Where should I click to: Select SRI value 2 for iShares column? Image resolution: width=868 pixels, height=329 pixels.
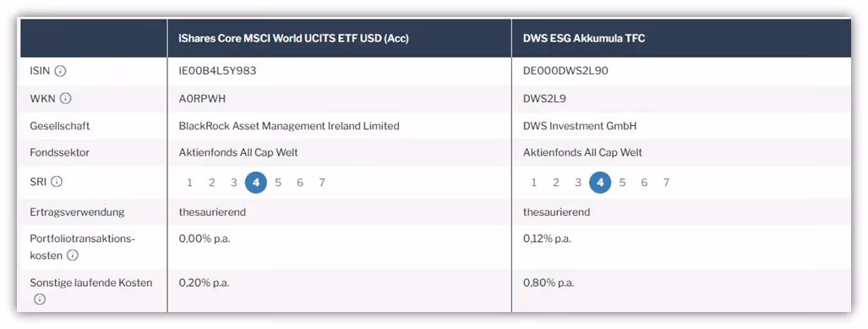pyautogui.click(x=212, y=183)
